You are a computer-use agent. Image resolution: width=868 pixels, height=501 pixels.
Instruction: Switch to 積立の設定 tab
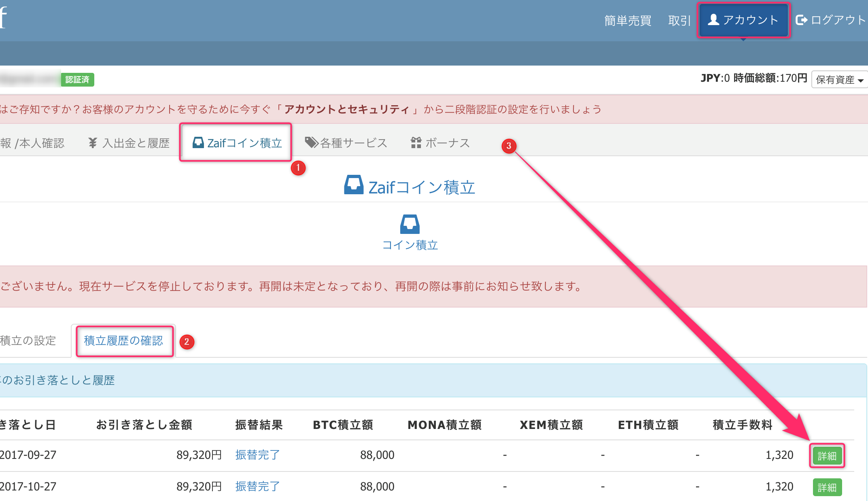28,341
